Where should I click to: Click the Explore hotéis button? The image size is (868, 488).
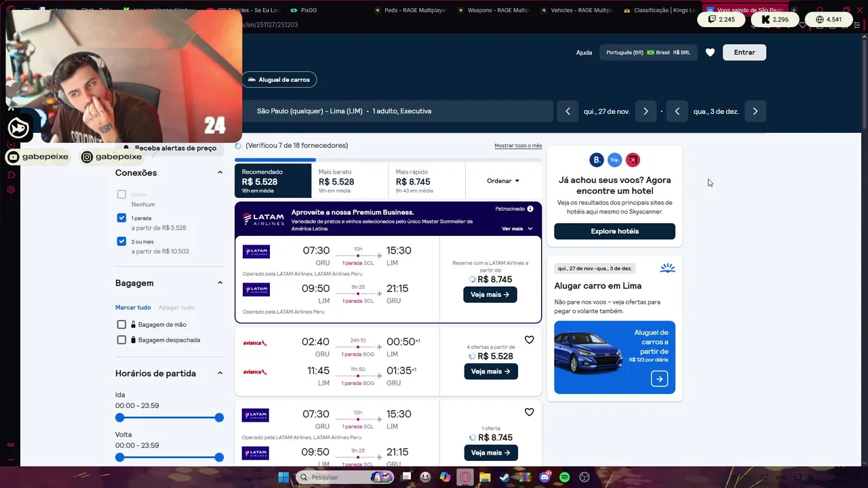click(614, 231)
